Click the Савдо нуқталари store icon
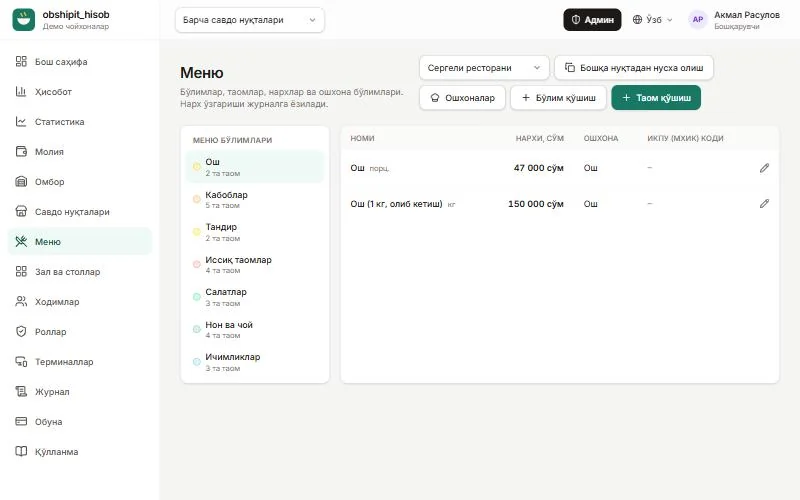800x500 pixels. [21, 211]
